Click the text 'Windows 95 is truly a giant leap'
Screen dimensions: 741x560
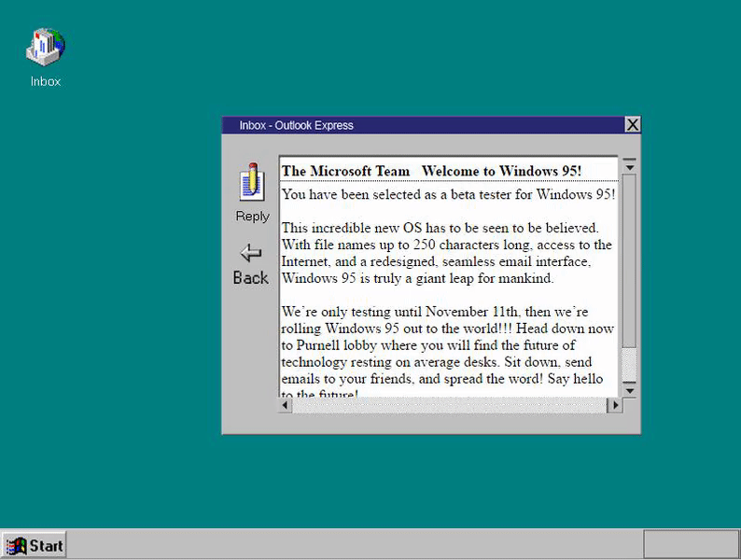click(x=378, y=278)
